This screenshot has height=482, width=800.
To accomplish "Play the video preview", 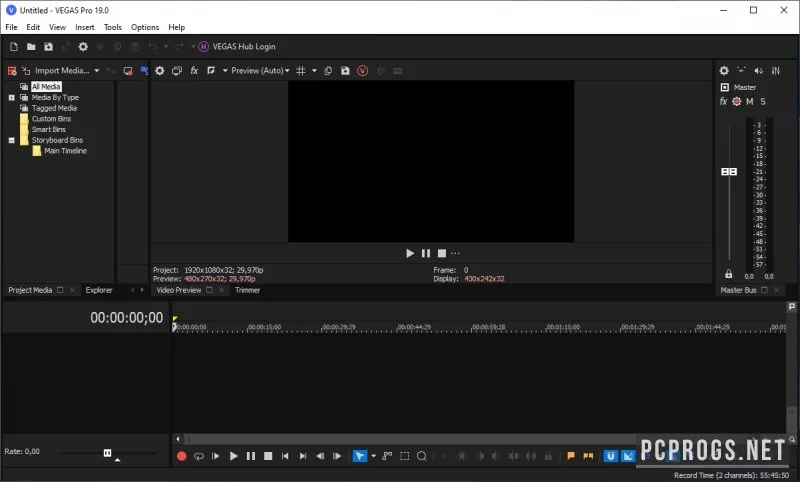I will pos(410,253).
